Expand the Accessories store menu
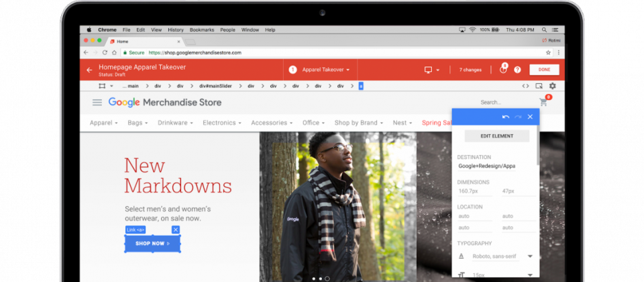Viewport: 644px width, 282px height. coord(272,122)
